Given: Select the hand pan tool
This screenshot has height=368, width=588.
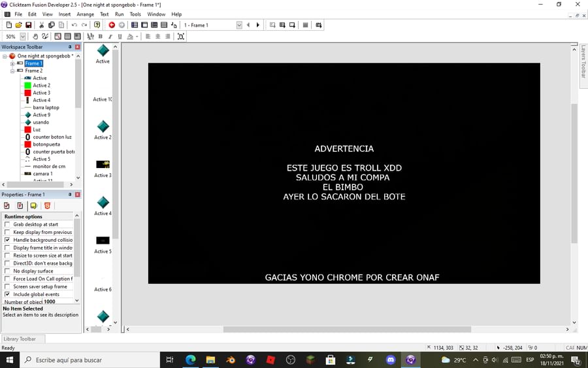Looking at the screenshot, I should [x=35, y=37].
